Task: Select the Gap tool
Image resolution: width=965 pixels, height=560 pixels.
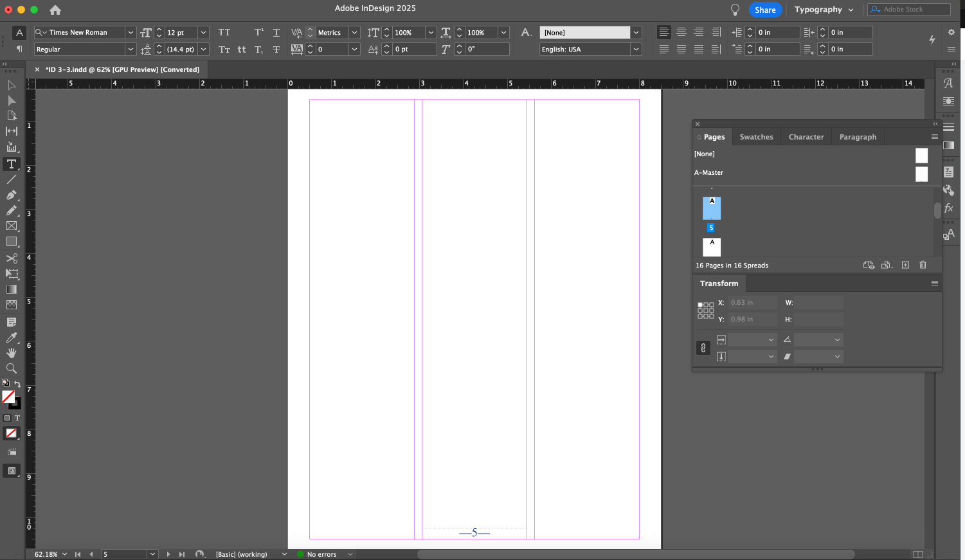Action: (x=12, y=131)
